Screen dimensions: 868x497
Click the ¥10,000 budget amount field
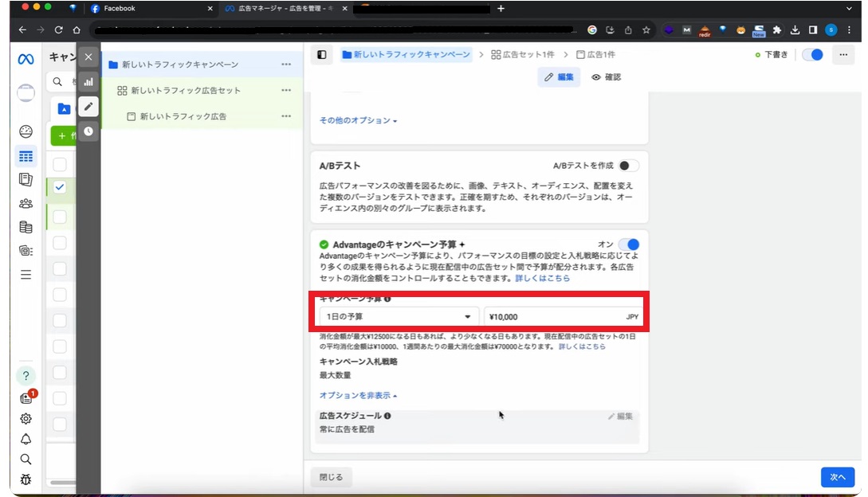[x=550, y=317]
